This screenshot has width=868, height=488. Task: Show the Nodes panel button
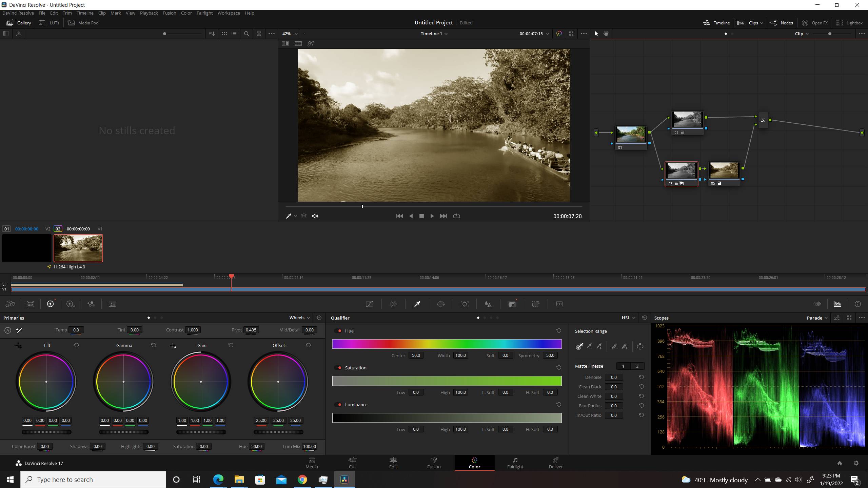pos(781,23)
